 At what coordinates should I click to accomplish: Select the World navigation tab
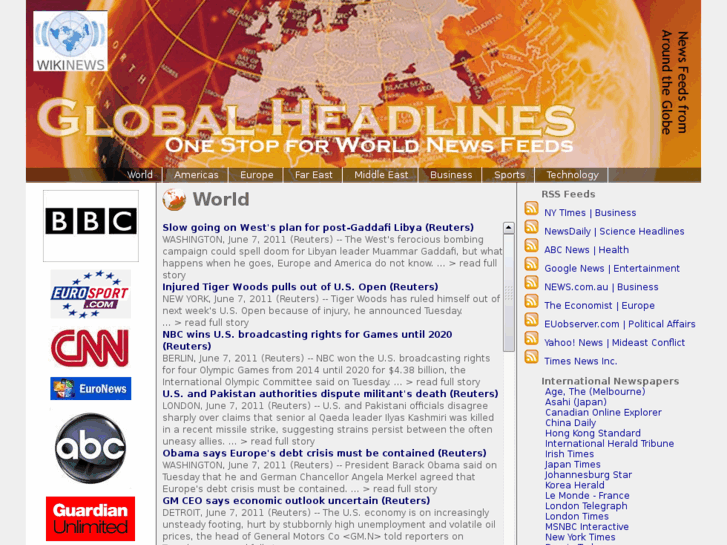pyautogui.click(x=140, y=175)
